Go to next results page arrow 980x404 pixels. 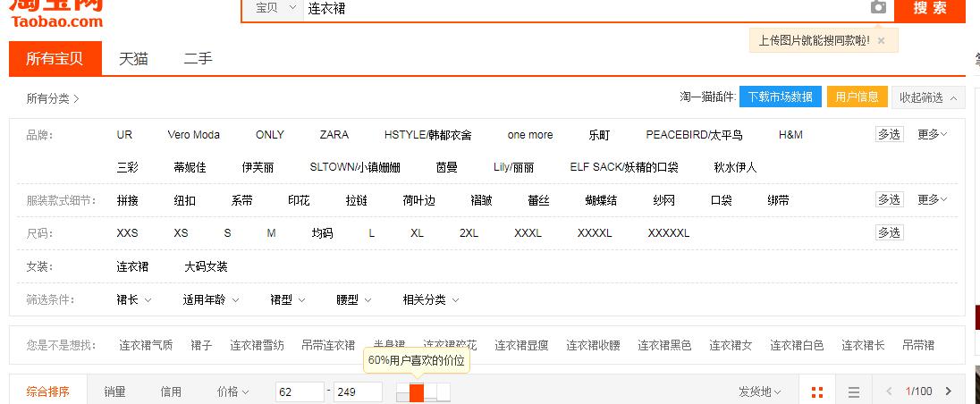948,391
